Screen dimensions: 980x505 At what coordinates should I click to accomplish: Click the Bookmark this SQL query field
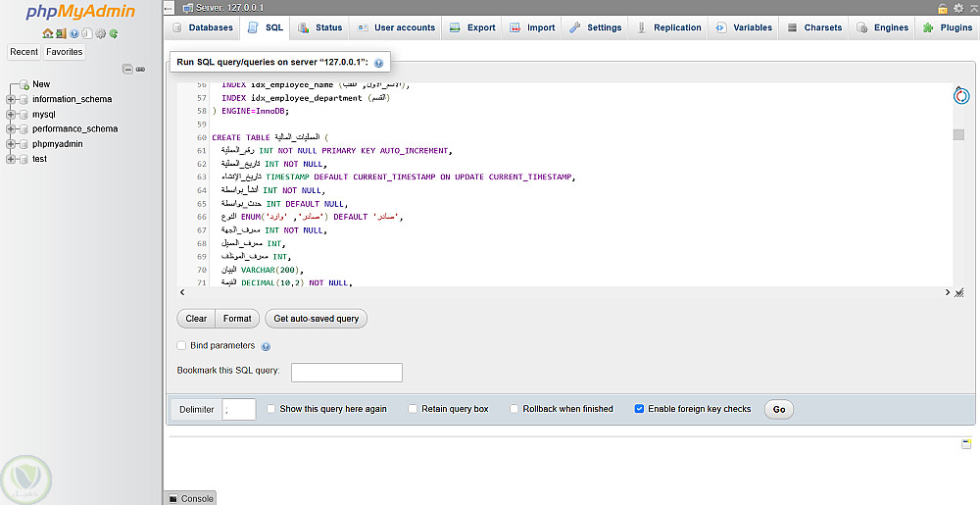tap(347, 372)
